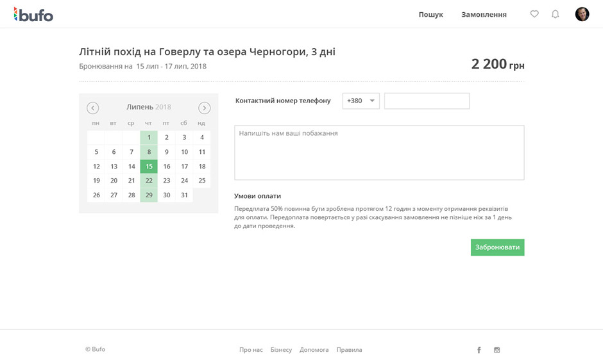Open the Замовлення menu item
Screen dimensions: 603x364
[484, 15]
